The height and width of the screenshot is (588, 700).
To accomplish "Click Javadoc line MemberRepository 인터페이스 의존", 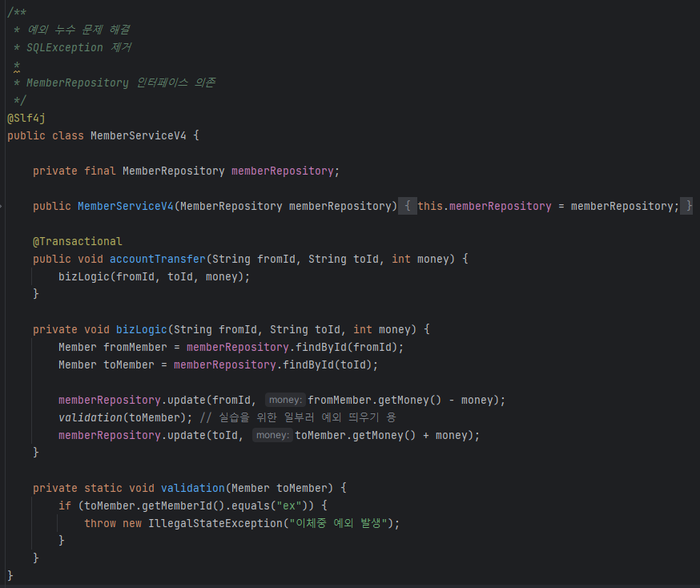I will pyautogui.click(x=121, y=83).
